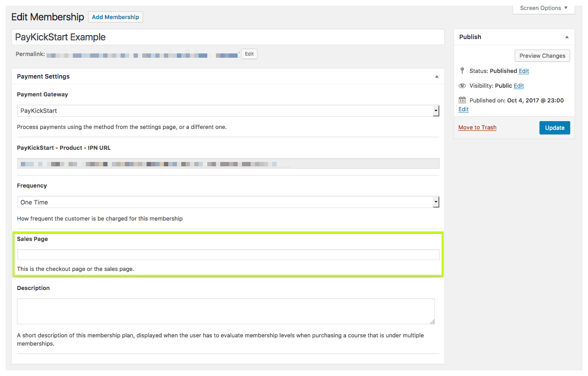Click the Add Membership button

(115, 17)
